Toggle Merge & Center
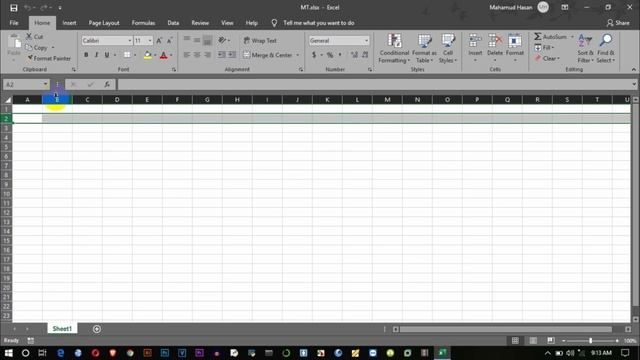Screen dimensions: 640x360 click(268, 55)
